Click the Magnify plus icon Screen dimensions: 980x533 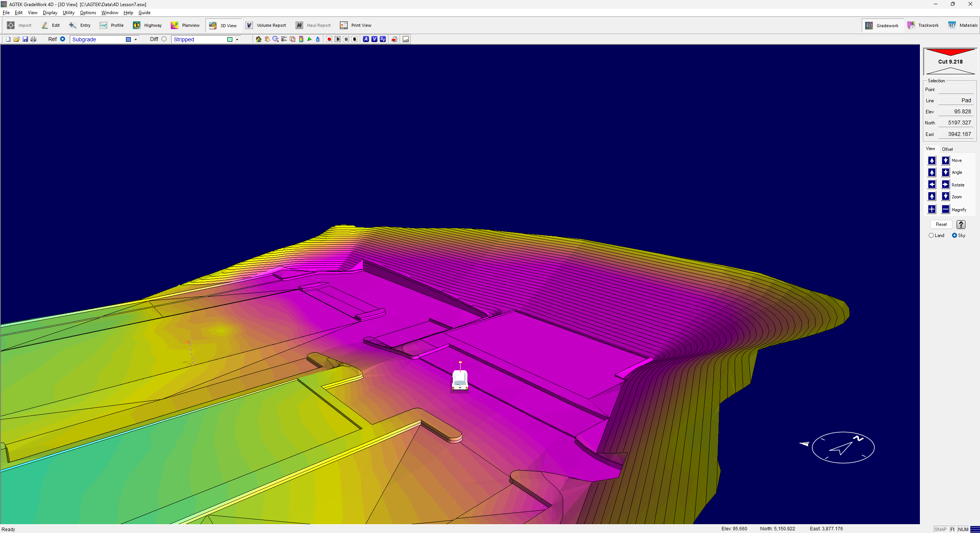click(932, 209)
